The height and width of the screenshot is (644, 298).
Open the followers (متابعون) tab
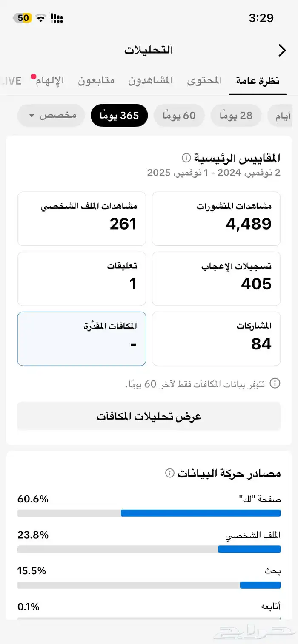coord(96,80)
